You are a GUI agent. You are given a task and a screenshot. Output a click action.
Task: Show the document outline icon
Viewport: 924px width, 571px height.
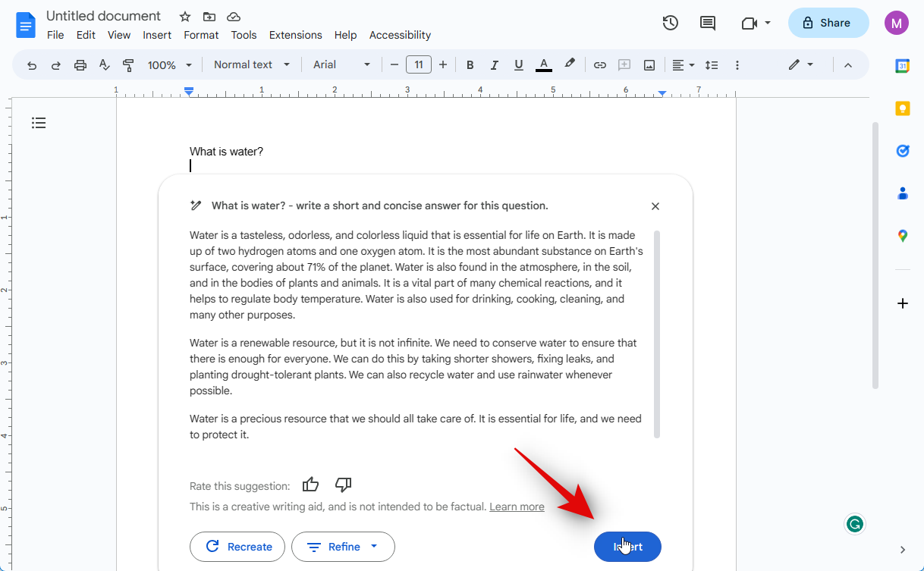[x=39, y=123]
